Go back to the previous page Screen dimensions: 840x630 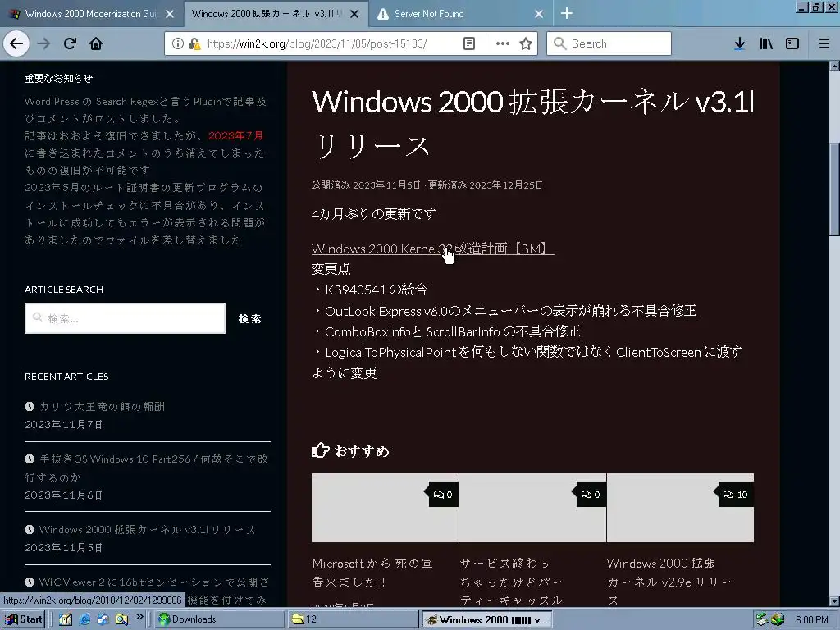tap(16, 43)
